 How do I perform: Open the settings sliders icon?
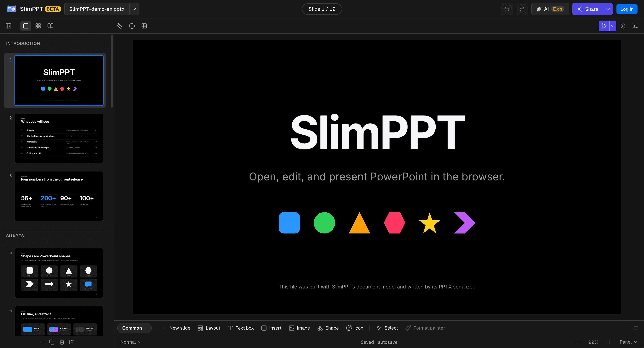coord(636,26)
